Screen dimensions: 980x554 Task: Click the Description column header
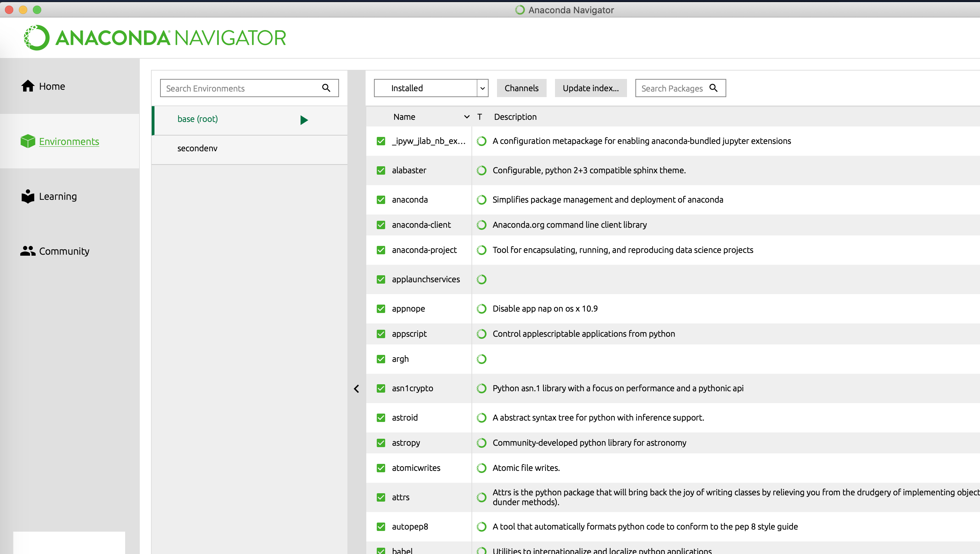click(x=515, y=117)
